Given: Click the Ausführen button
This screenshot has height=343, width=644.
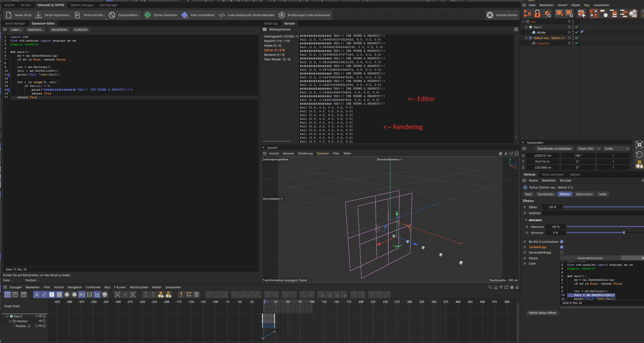Looking at the screenshot, I should pos(81,30).
